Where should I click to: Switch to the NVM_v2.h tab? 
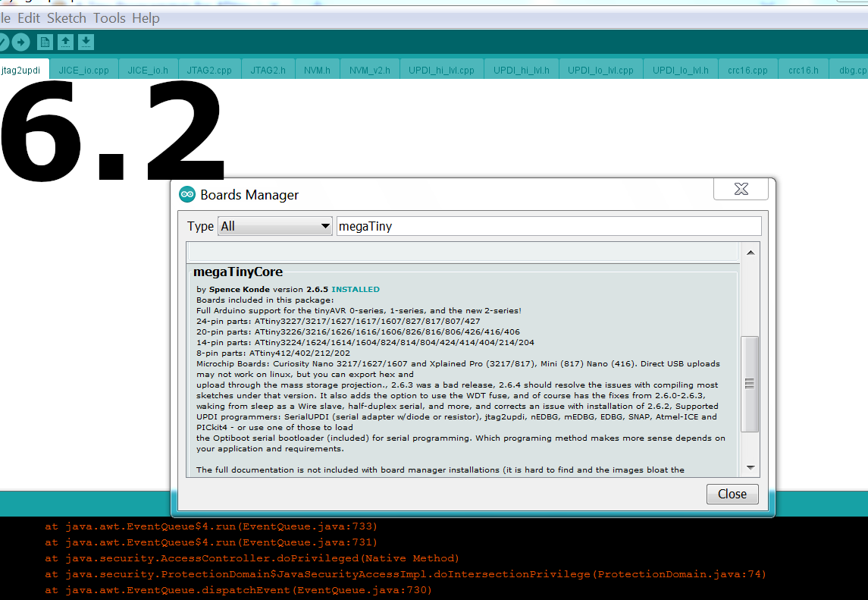coord(370,71)
